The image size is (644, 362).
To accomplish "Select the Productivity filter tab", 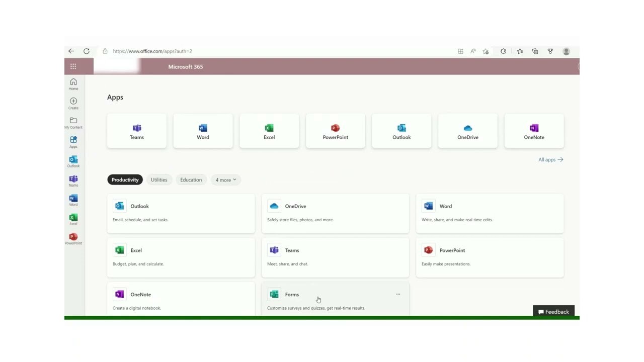I will click(x=125, y=179).
